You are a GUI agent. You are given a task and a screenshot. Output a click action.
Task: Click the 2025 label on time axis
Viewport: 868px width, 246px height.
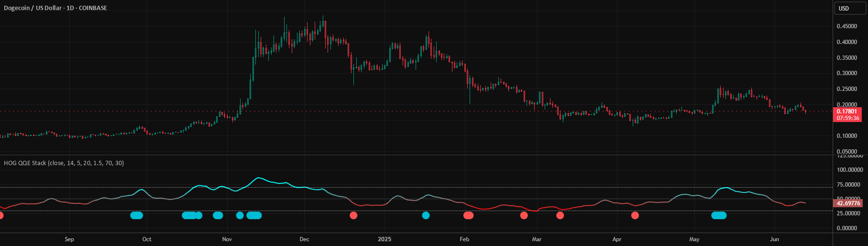click(385, 239)
